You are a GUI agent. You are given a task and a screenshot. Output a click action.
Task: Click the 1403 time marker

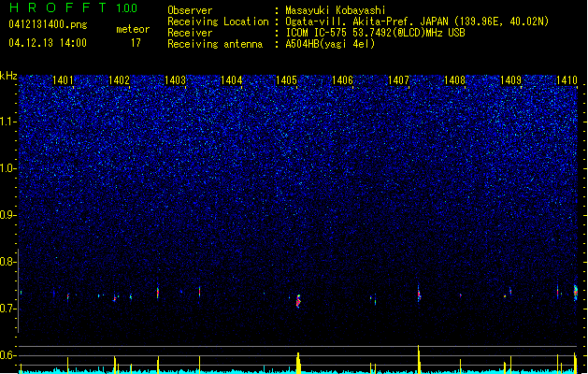(175, 79)
